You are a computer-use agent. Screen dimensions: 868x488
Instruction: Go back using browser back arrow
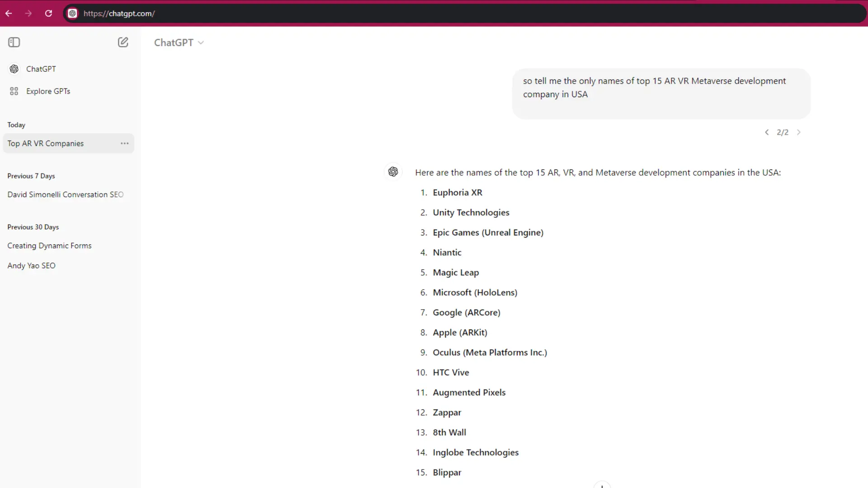9,14
